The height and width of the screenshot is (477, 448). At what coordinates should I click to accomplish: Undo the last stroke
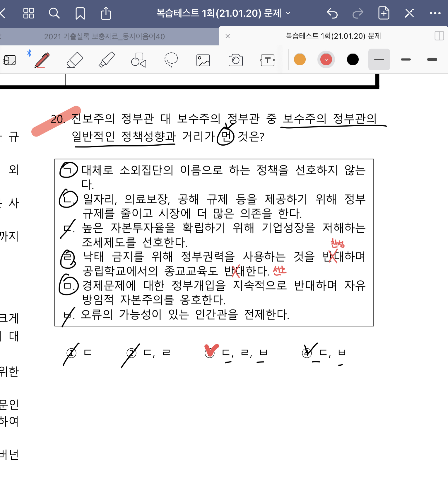click(332, 13)
